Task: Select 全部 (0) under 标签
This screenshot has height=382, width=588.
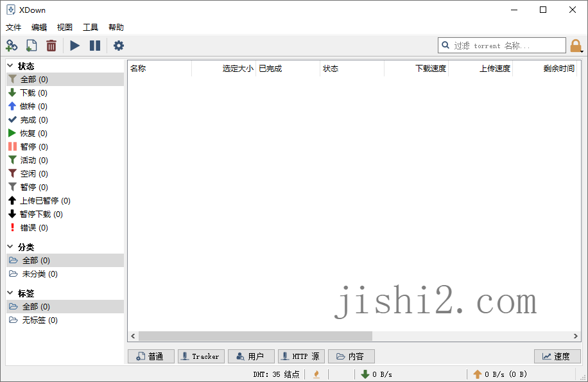Action: click(x=65, y=306)
